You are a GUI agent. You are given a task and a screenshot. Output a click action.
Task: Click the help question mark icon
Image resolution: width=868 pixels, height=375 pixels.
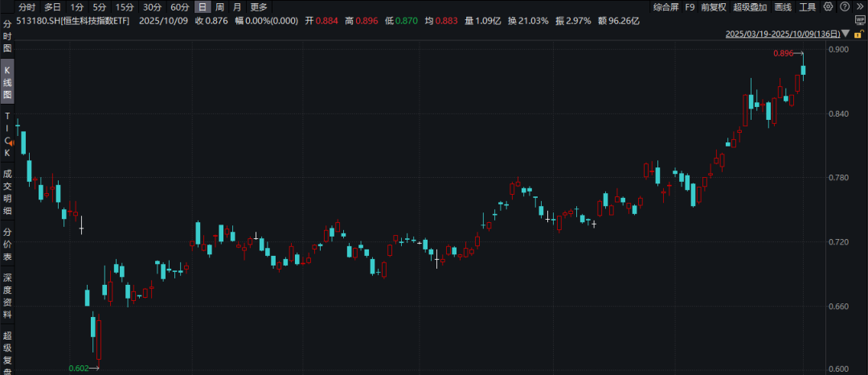click(843, 6)
